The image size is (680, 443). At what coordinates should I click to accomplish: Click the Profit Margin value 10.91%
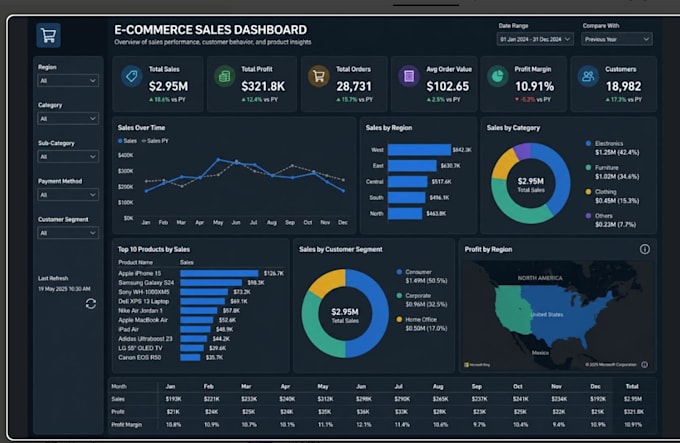coord(534,86)
